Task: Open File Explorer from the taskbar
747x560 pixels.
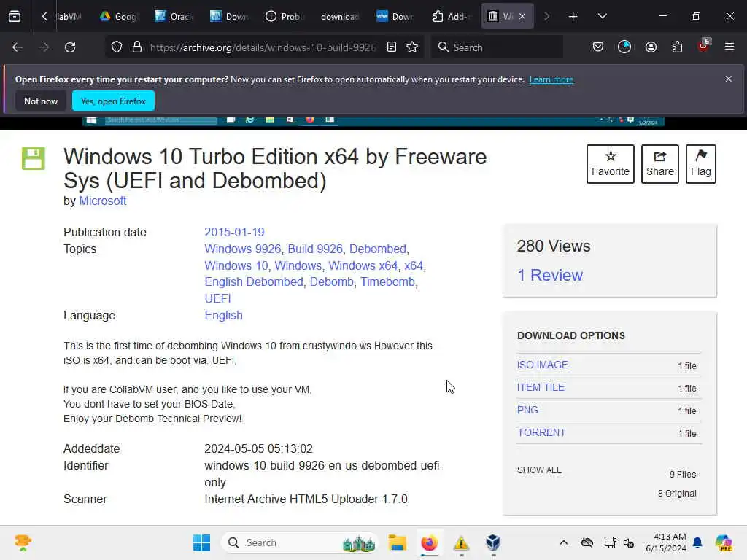Action: 397,542
